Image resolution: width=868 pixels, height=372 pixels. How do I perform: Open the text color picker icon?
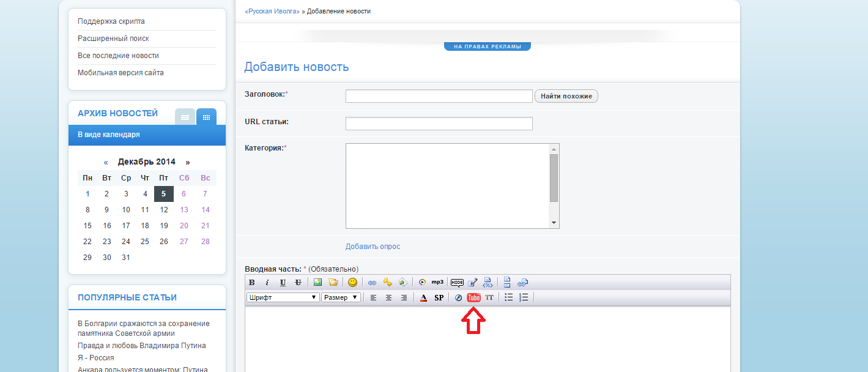(423, 297)
